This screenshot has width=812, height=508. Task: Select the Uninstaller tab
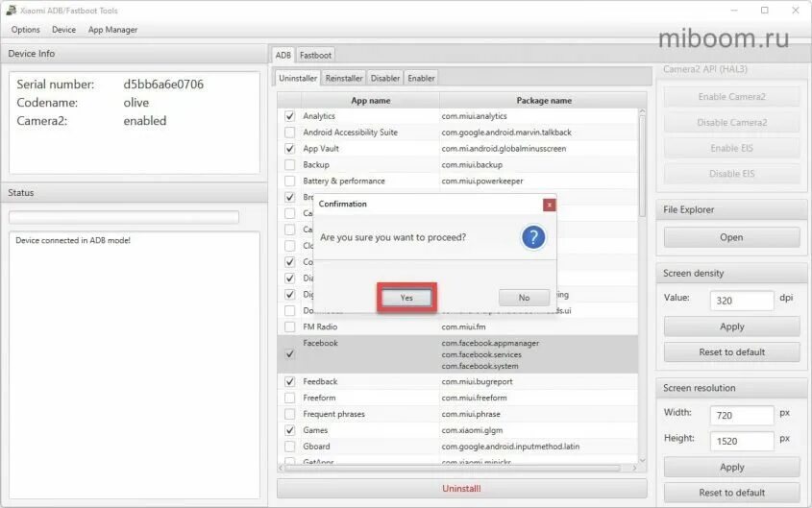298,78
